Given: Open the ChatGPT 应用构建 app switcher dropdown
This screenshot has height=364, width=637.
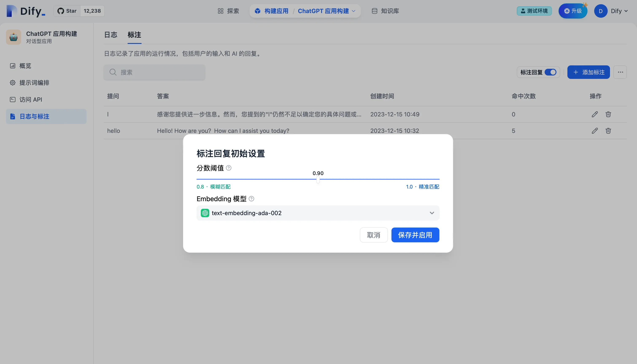Looking at the screenshot, I should point(326,11).
